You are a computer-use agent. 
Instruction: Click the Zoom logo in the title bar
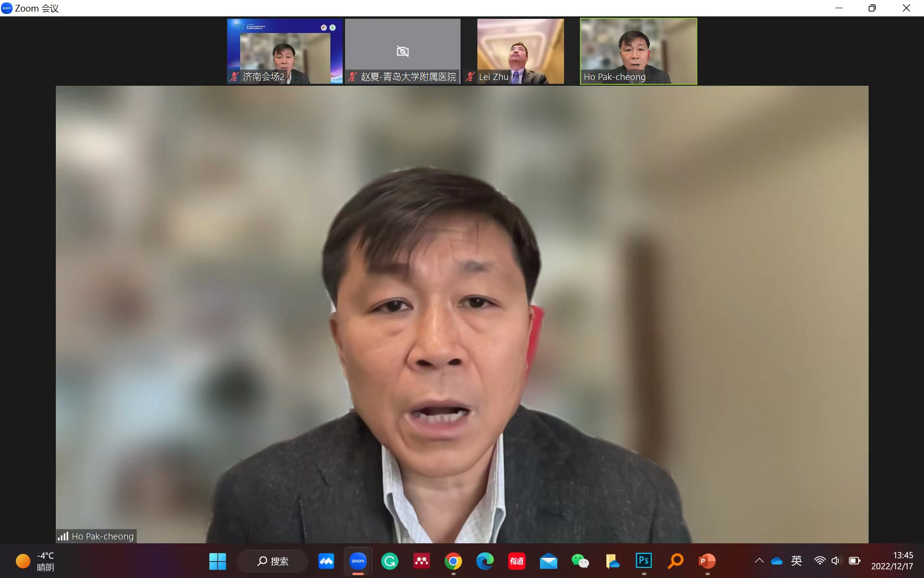tap(7, 8)
